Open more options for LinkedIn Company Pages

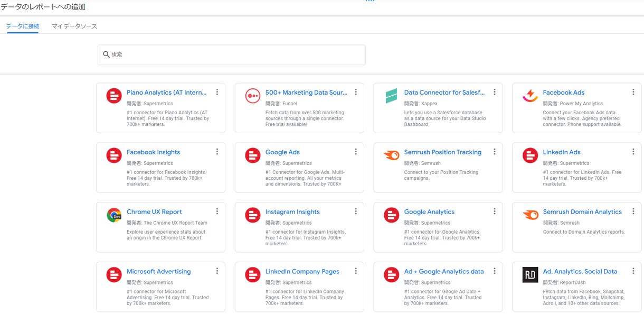click(x=356, y=271)
